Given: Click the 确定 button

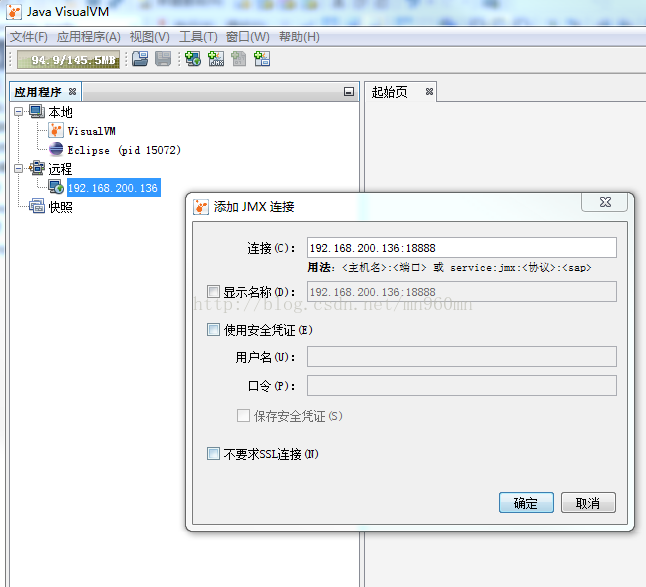Looking at the screenshot, I should coord(526,503).
